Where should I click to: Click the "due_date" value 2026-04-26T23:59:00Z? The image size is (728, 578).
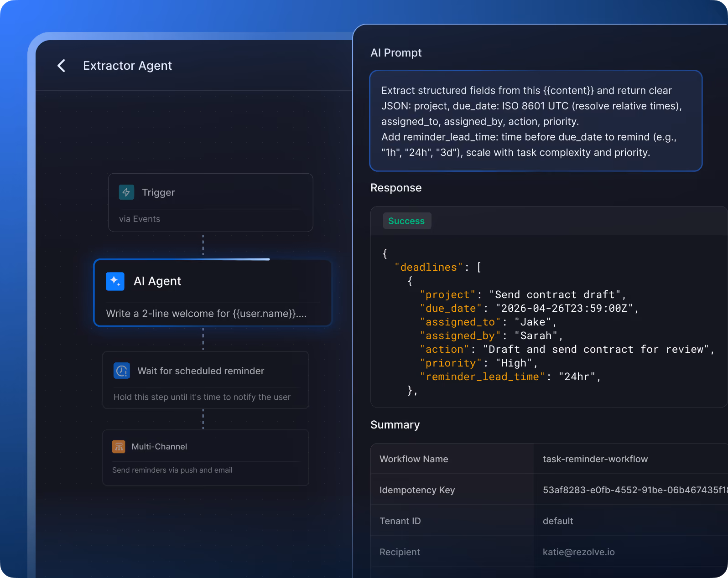pyautogui.click(x=564, y=308)
